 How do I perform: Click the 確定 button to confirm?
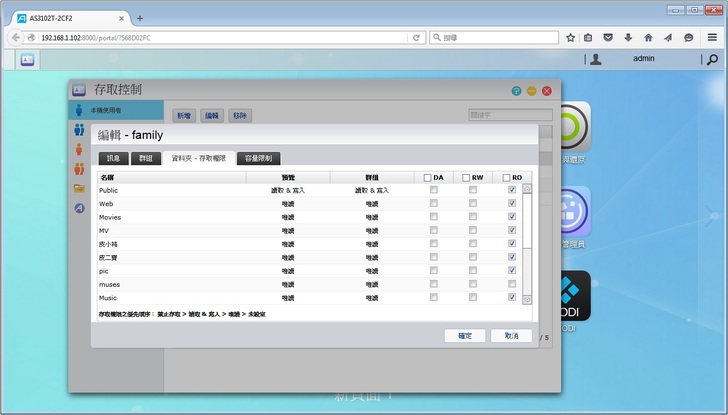click(464, 336)
